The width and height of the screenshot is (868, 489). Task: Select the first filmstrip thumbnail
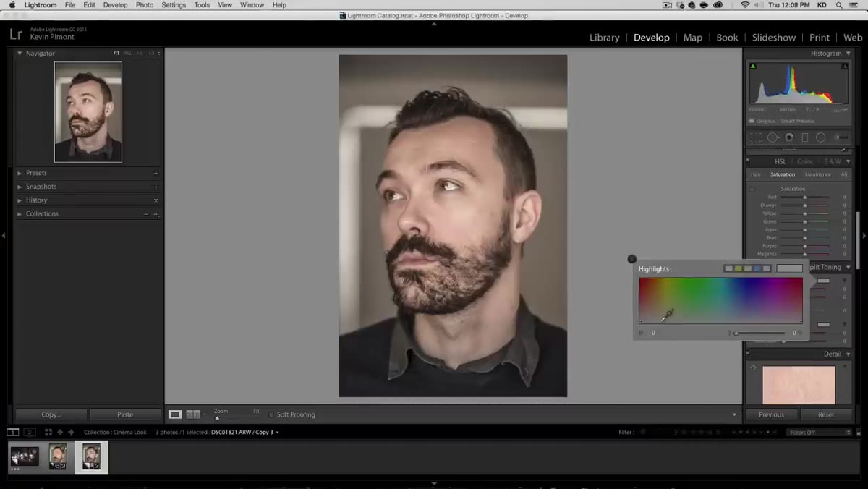click(25, 456)
